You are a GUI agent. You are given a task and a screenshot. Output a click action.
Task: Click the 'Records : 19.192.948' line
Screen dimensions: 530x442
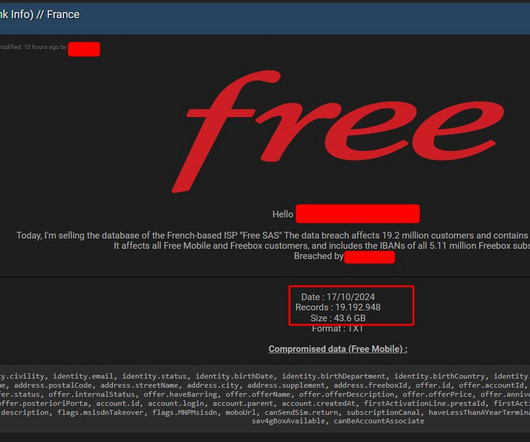pyautogui.click(x=338, y=307)
